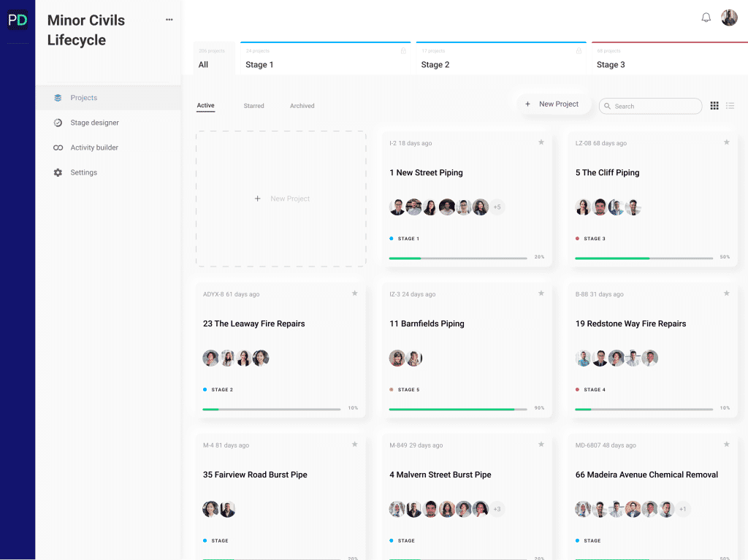Expand the +5 hidden members on New Street Piping
The width and height of the screenshot is (748, 560).
click(497, 207)
